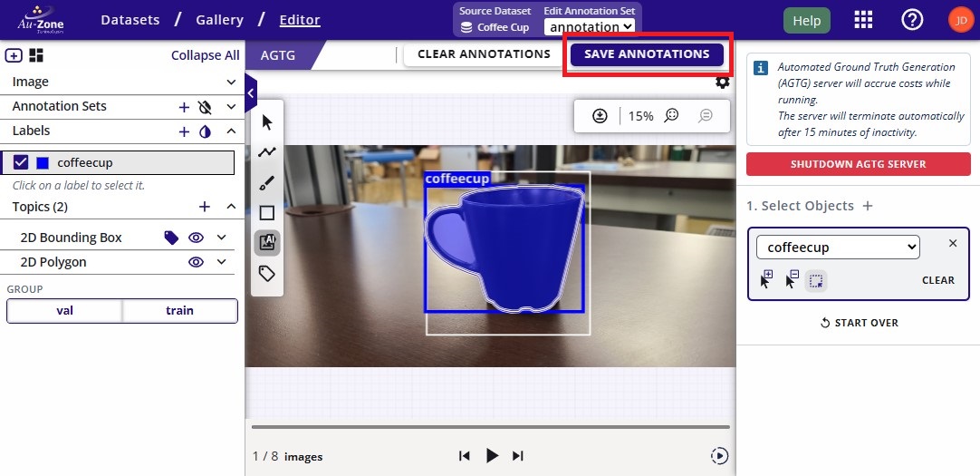Select the train group

click(180, 311)
